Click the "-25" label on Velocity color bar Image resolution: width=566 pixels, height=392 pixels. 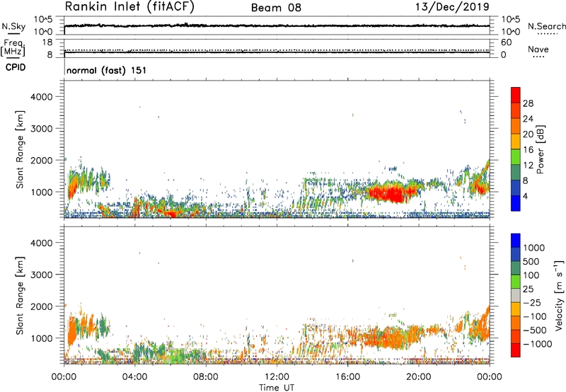[x=532, y=303]
